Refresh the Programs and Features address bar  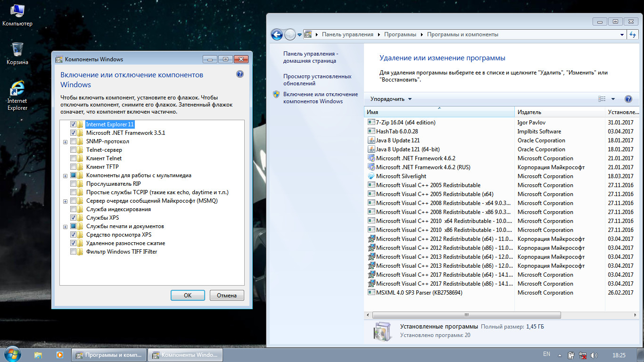click(633, 34)
